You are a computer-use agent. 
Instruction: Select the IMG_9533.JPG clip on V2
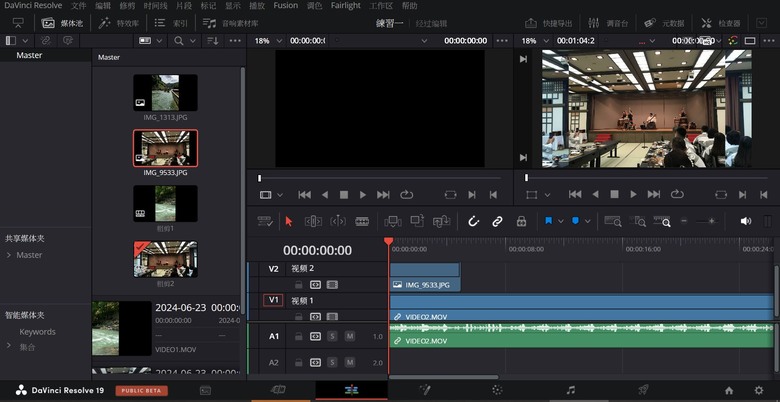[425, 278]
